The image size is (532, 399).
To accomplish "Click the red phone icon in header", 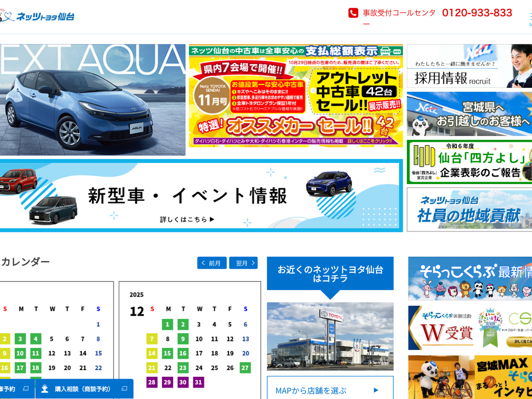I will tap(353, 13).
